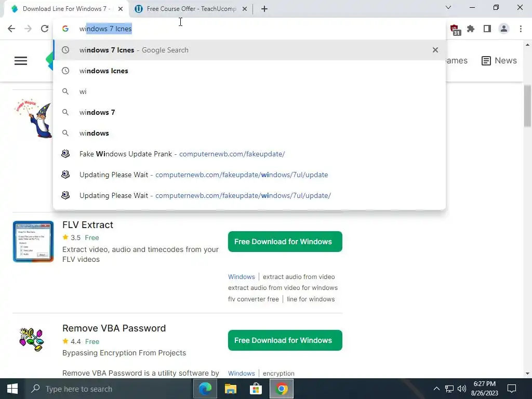Open the 'Updating Please Wait' suggestion ending in 'update/'

point(249,195)
